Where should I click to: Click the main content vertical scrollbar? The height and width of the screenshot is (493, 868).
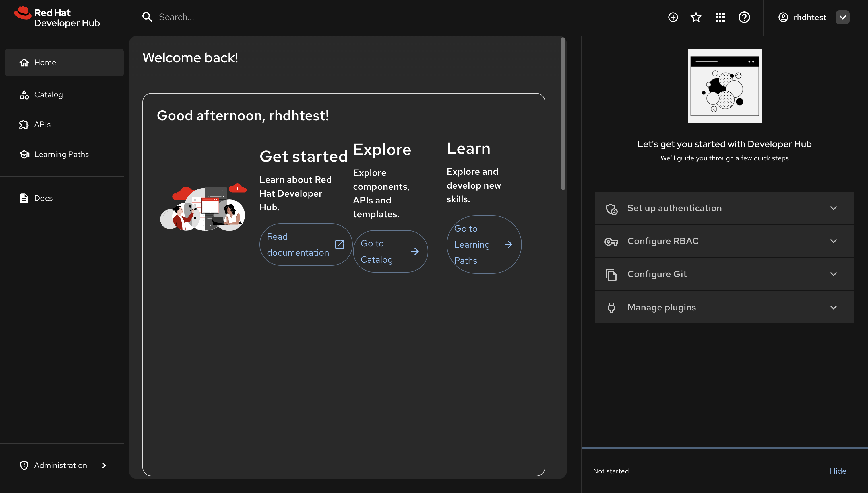click(563, 114)
